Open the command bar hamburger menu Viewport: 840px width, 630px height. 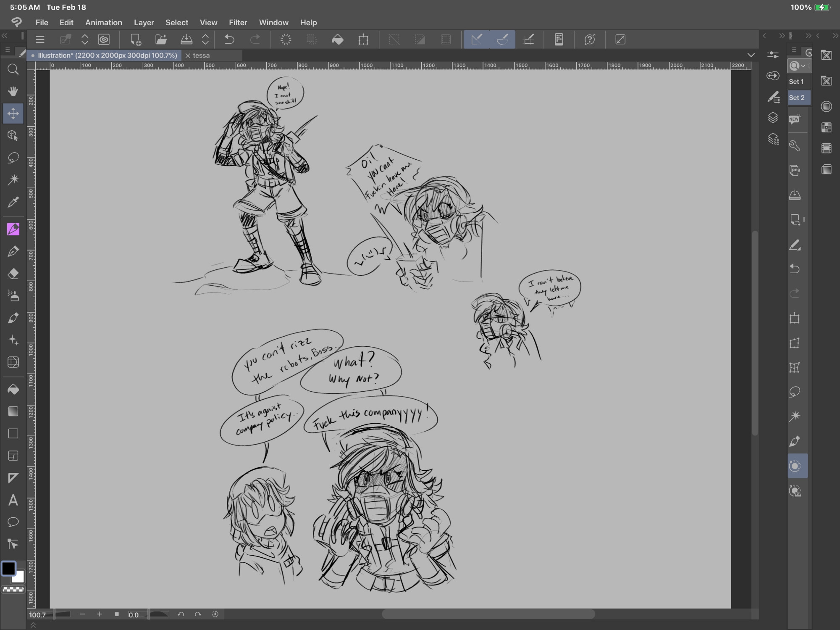click(40, 40)
